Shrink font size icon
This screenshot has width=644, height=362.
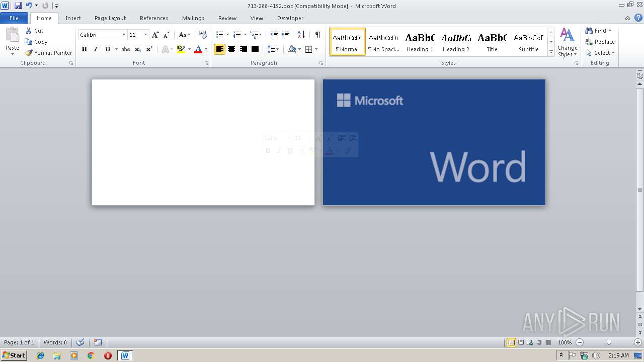167,35
